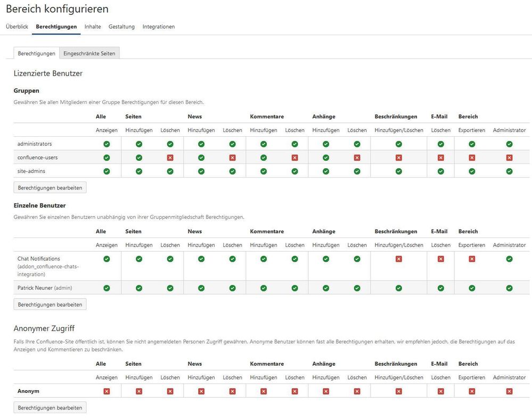
Task: Click confluence-users Beschränkungen red cross icon
Action: point(399,158)
